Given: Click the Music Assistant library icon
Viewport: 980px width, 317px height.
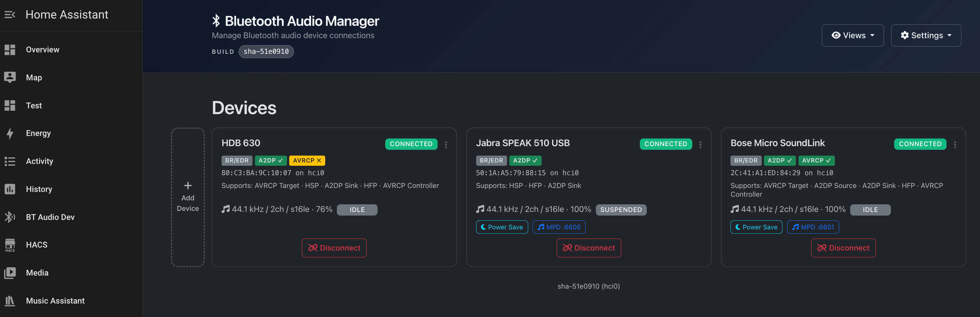Looking at the screenshot, I should click(10, 301).
